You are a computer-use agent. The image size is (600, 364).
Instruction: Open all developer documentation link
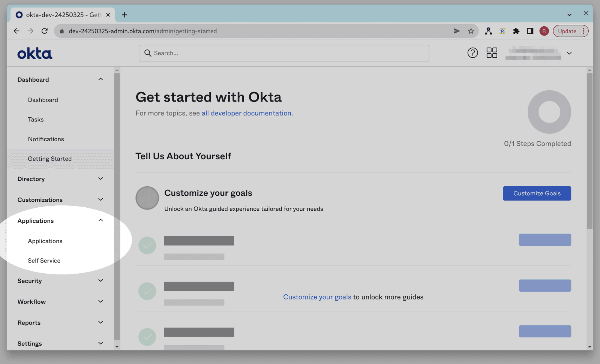pyautogui.click(x=247, y=113)
